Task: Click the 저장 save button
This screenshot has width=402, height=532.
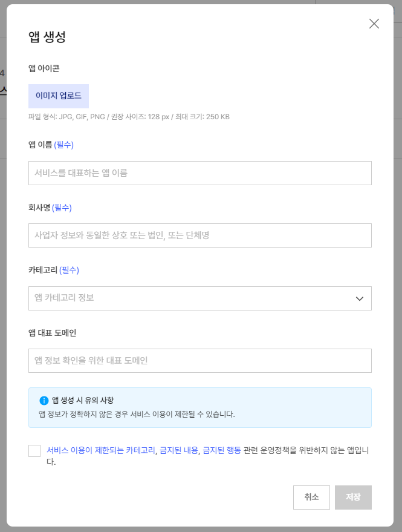Action: click(x=353, y=497)
